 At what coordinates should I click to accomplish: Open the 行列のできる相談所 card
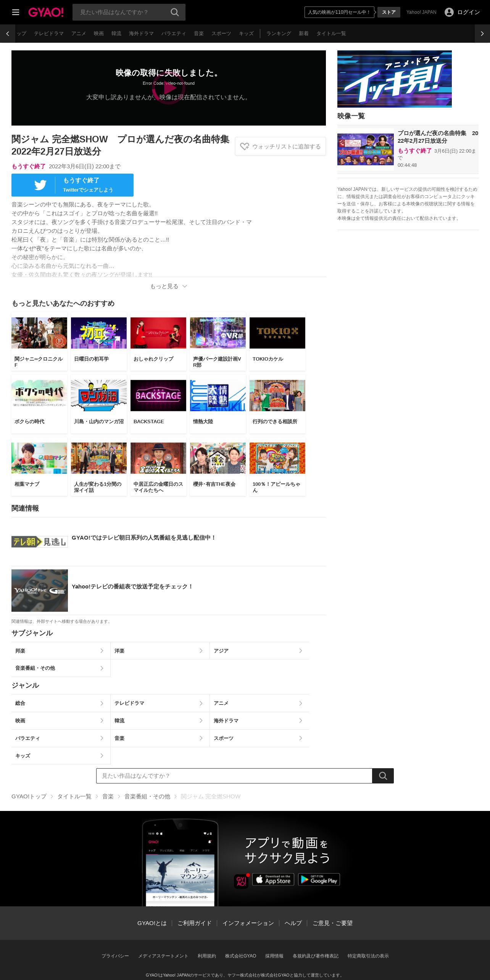277,404
